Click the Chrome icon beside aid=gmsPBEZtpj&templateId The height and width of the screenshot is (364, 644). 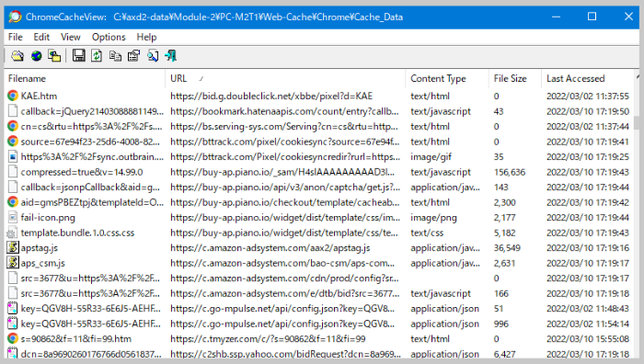[x=13, y=202]
